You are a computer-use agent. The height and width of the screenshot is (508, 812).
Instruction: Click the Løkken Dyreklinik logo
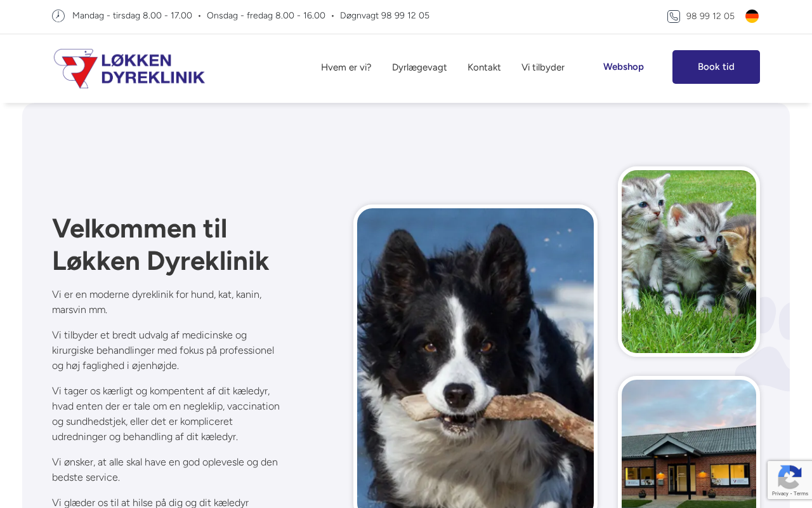point(129,69)
